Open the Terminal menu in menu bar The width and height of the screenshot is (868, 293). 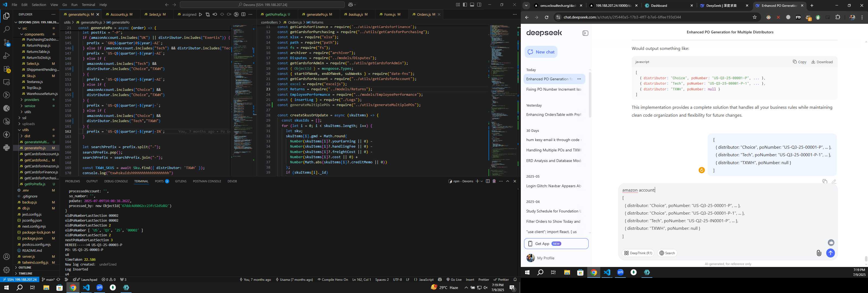(x=88, y=5)
